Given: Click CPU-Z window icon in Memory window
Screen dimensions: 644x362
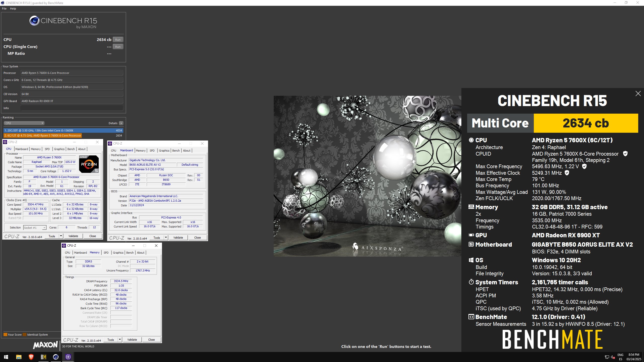Looking at the screenshot, I should click(x=64, y=246).
